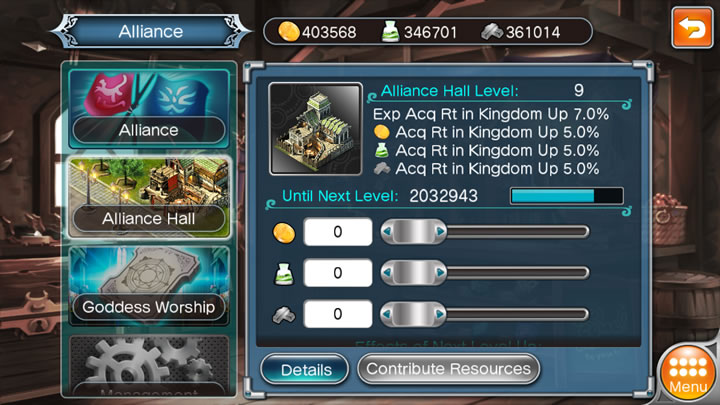Viewport: 720px width, 405px height.
Task: Click the Details button
Action: click(305, 369)
